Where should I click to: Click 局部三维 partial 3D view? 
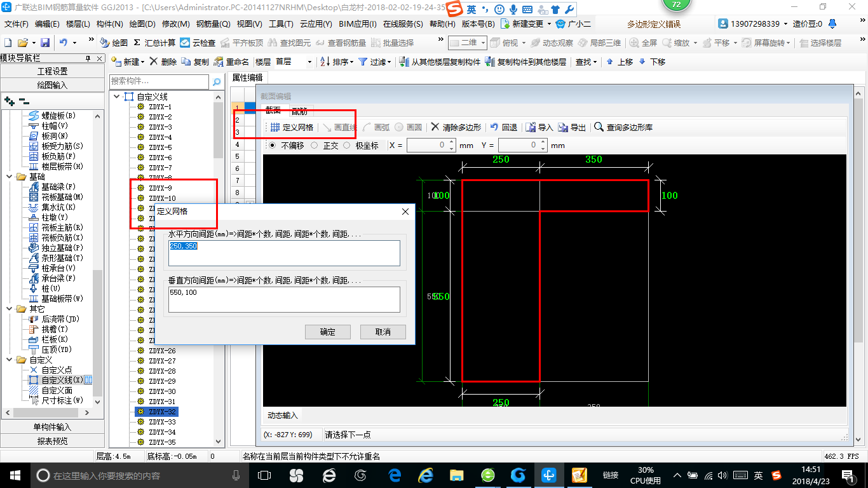click(599, 43)
